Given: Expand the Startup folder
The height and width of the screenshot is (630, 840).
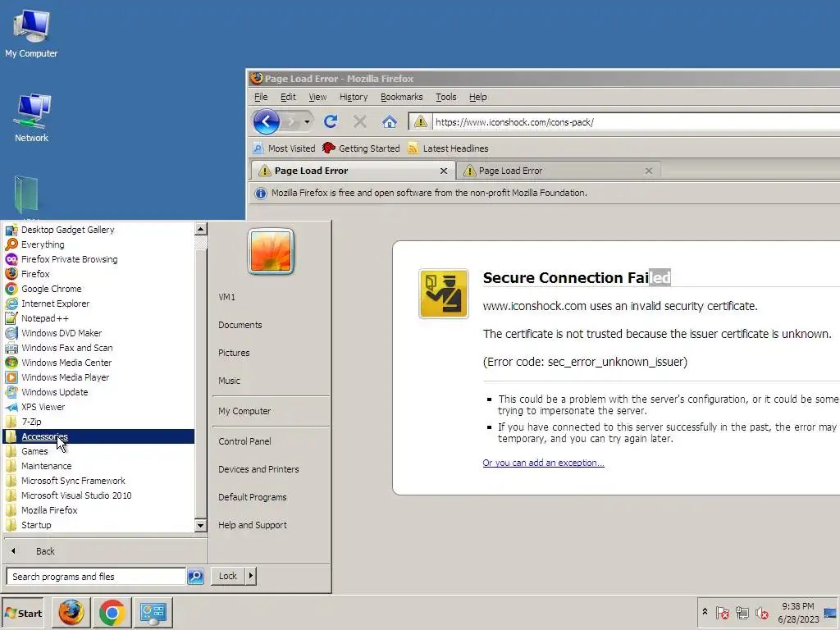Looking at the screenshot, I should pos(98,525).
